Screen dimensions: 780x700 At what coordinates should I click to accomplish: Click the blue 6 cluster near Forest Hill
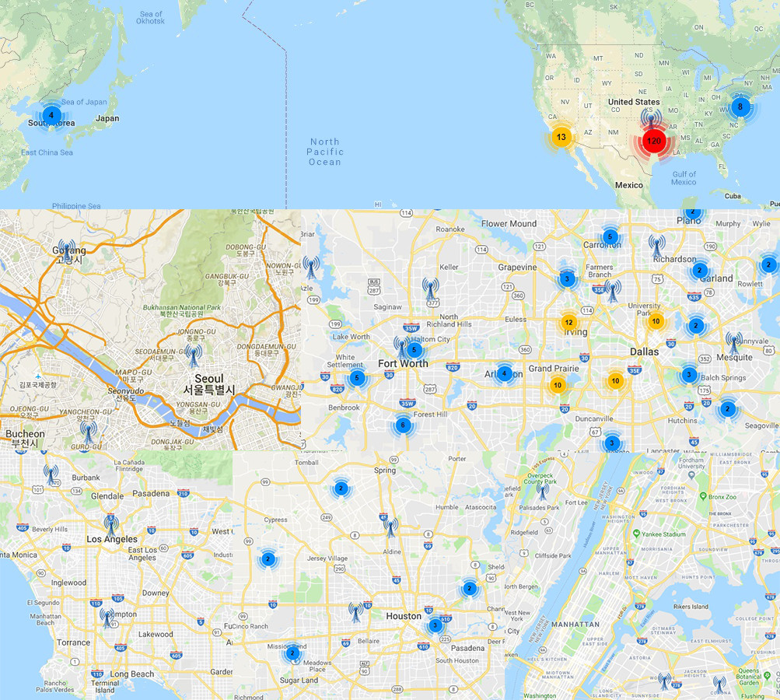403,425
